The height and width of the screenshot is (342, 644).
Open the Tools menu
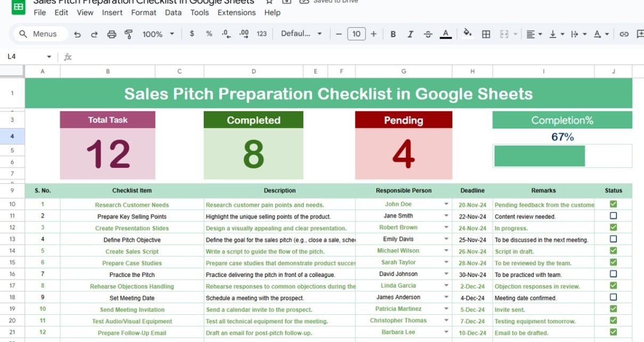click(200, 13)
